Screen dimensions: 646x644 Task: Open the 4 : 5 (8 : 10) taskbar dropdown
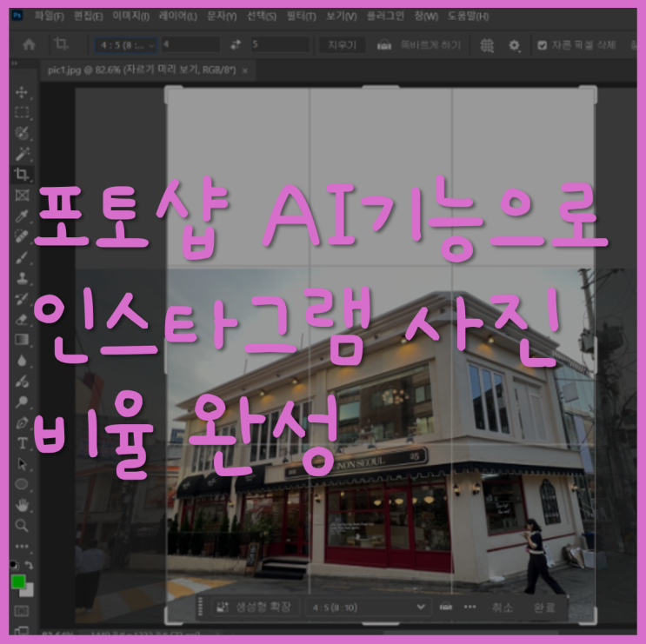[x=369, y=607]
